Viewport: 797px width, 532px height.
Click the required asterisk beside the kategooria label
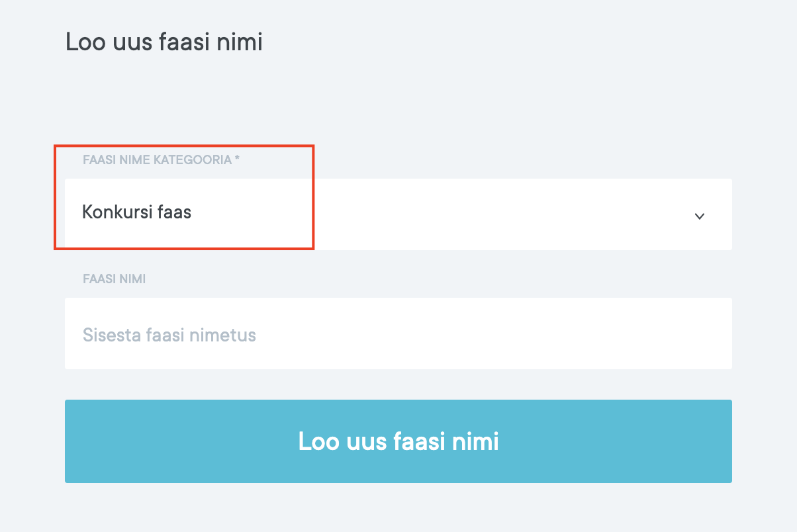pos(237,159)
